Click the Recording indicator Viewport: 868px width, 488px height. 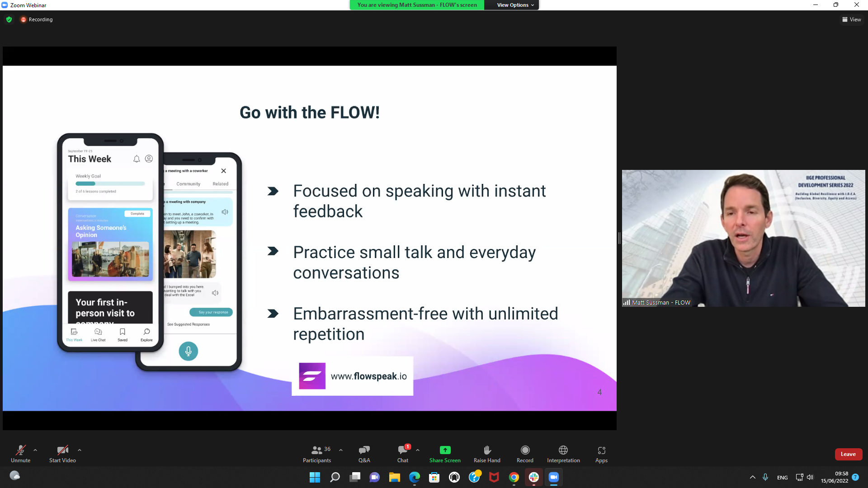point(37,19)
